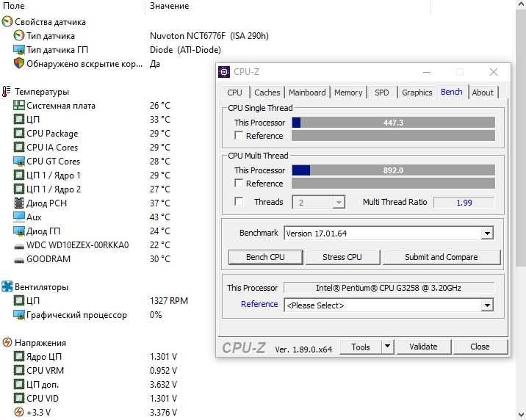Open the Threads count dropdown

pyautogui.click(x=339, y=202)
